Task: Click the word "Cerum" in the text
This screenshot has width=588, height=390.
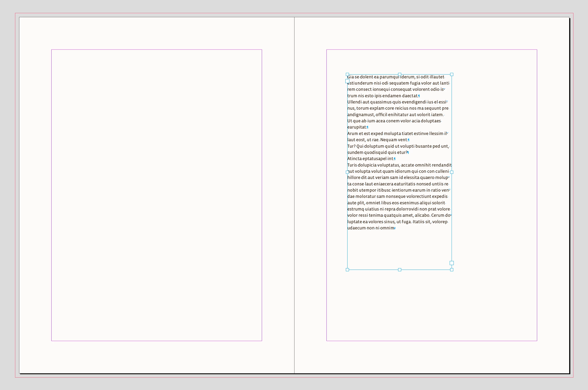Action: point(438,215)
